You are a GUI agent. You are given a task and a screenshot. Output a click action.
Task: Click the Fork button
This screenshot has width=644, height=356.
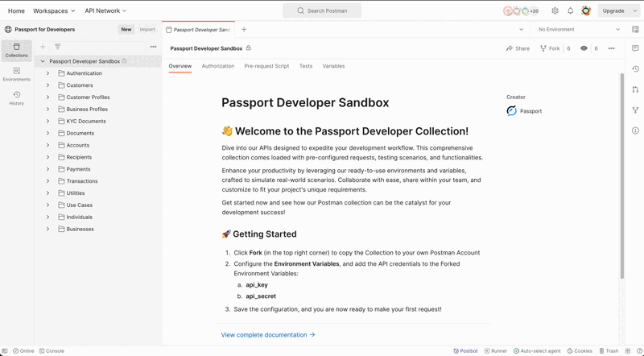(550, 48)
